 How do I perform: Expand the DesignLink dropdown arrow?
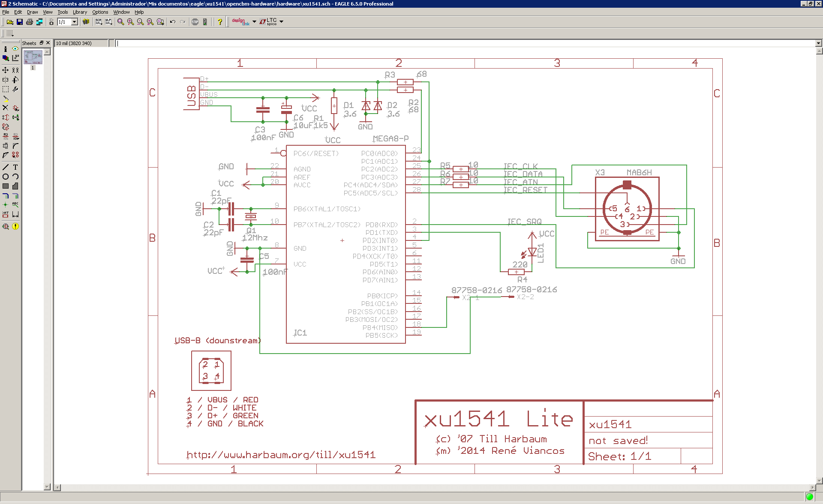254,22
